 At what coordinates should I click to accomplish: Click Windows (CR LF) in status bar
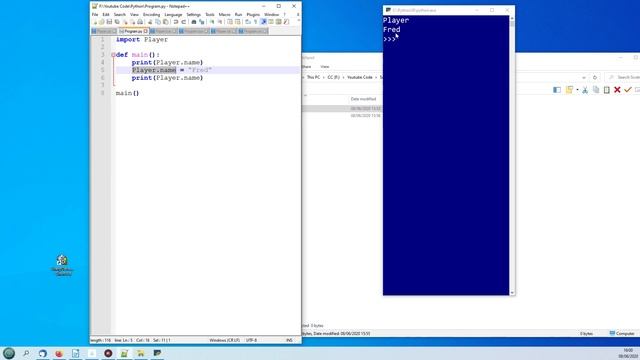[x=224, y=340]
